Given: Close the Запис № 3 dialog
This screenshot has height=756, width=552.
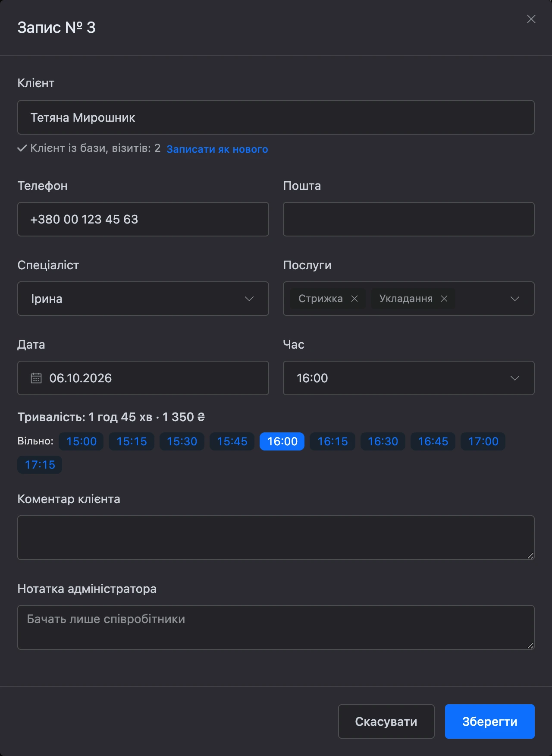Looking at the screenshot, I should pyautogui.click(x=531, y=19).
